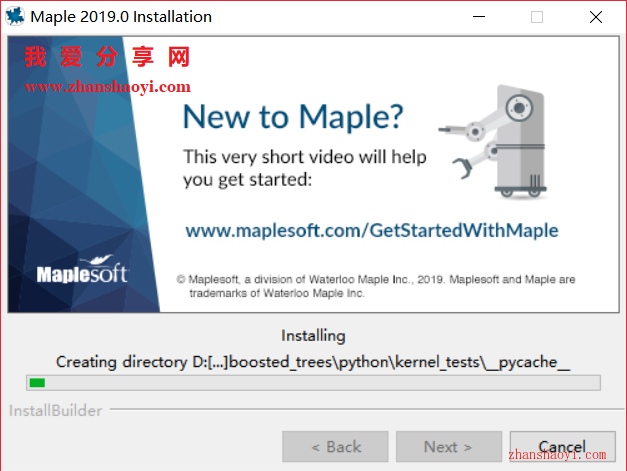Click the Maple leaf icon in title bar
The height and width of the screenshot is (471, 627).
[15, 16]
